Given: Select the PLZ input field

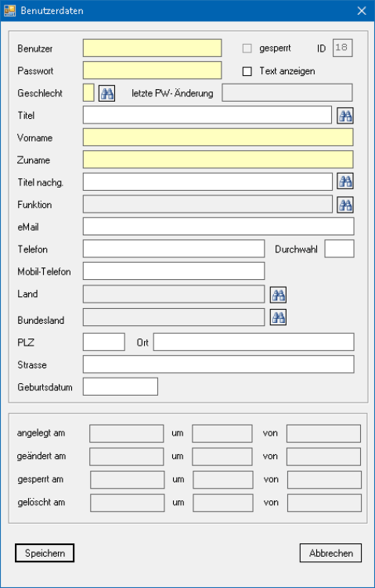Looking at the screenshot, I should pos(104,342).
